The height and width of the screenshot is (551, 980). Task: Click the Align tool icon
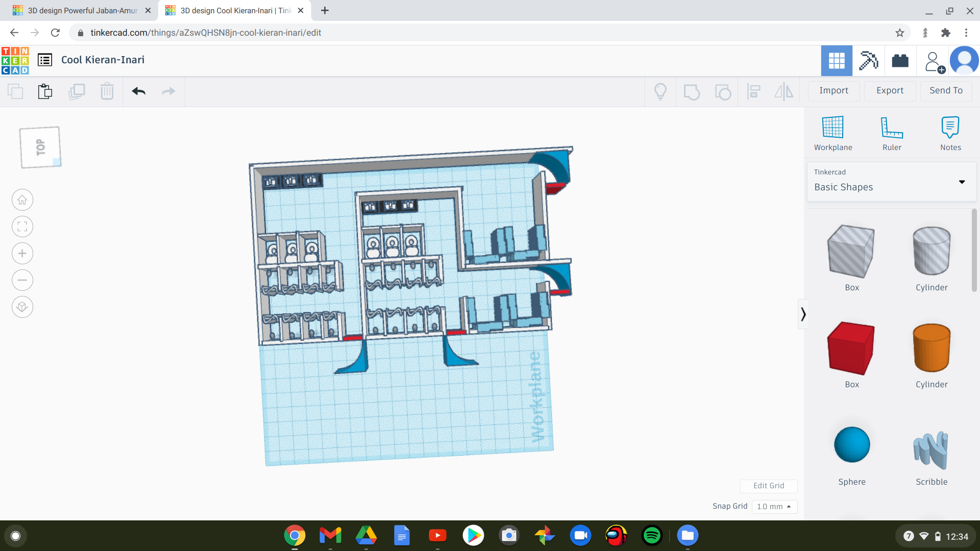753,91
